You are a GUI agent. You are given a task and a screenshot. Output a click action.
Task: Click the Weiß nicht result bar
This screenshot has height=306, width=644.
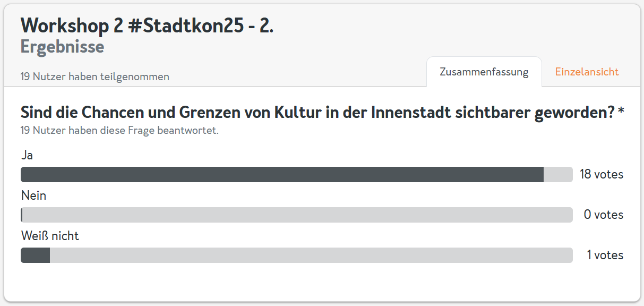click(x=297, y=255)
